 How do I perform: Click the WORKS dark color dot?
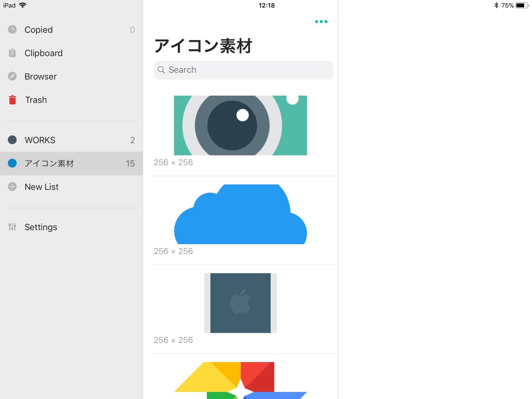click(x=12, y=140)
